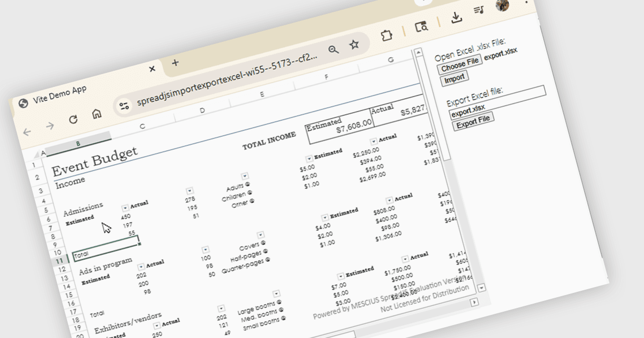Image resolution: width=644 pixels, height=338 pixels.
Task: Open the profile avatar menu
Action: (x=503, y=5)
